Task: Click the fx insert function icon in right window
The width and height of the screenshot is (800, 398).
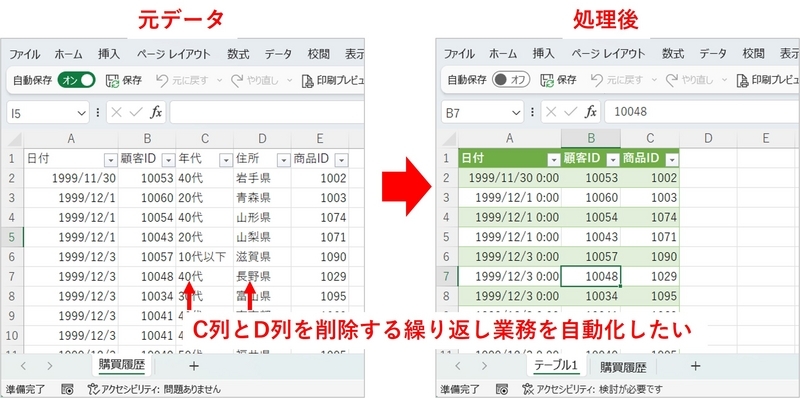Action: coord(591,112)
